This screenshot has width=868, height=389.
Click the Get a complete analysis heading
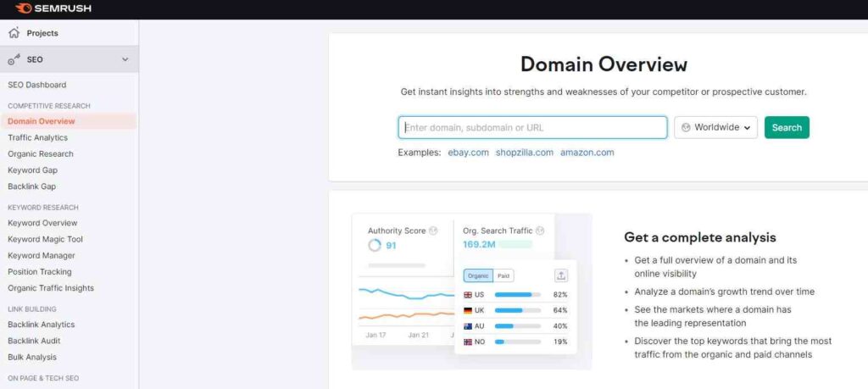tap(699, 237)
